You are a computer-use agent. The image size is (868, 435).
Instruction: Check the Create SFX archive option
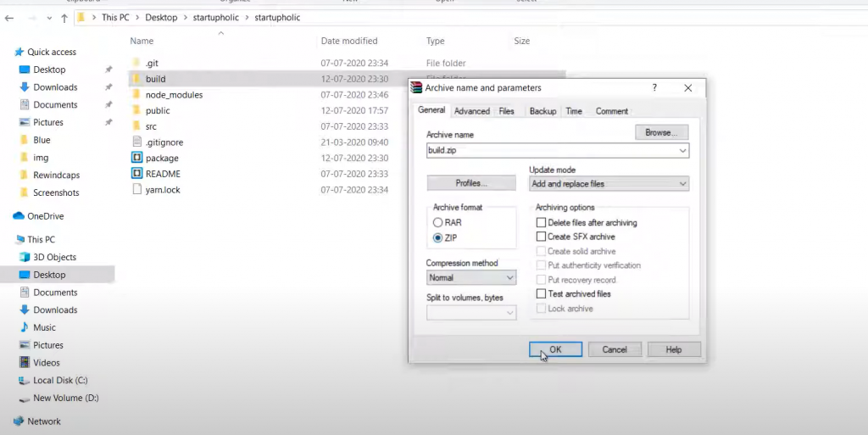tap(541, 237)
